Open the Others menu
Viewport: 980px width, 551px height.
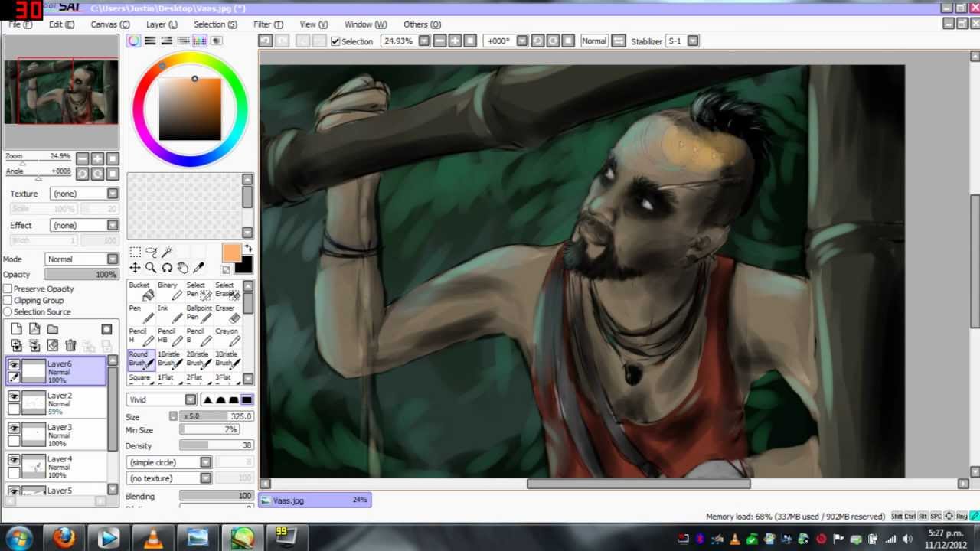point(422,24)
